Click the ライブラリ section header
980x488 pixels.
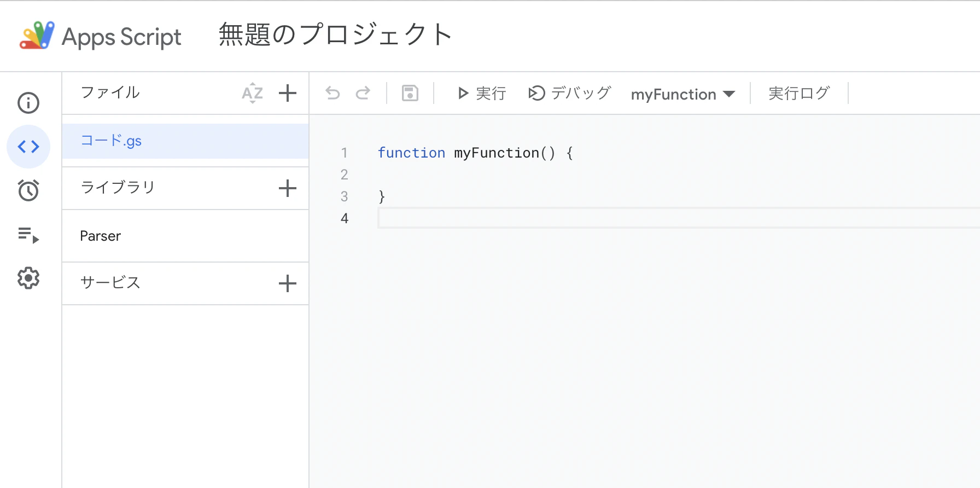(x=118, y=188)
